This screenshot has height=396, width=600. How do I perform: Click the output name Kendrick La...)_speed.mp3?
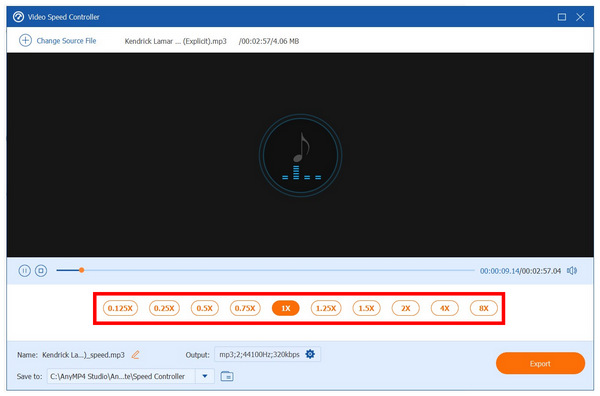[83, 355]
